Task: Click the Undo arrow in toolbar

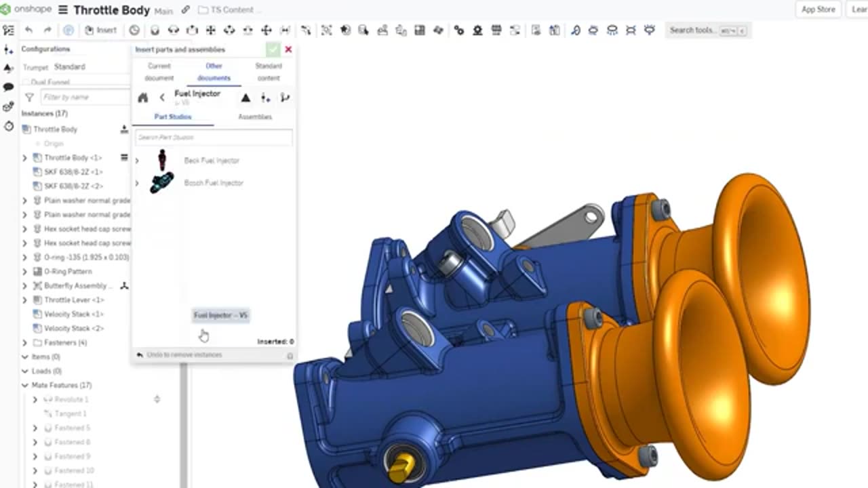Action: [x=28, y=30]
